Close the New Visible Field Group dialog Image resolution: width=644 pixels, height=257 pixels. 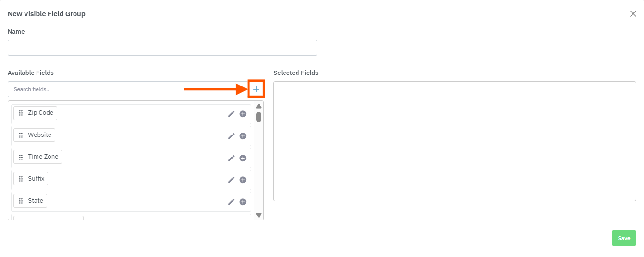(633, 14)
